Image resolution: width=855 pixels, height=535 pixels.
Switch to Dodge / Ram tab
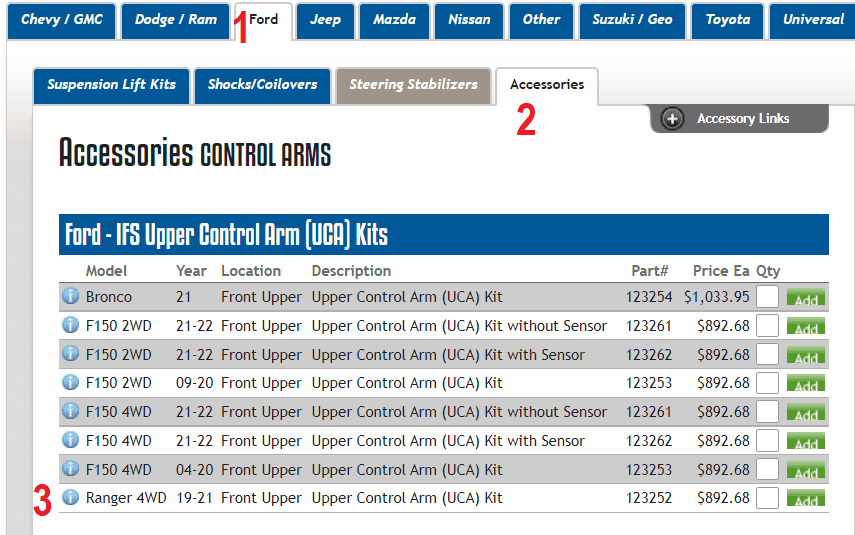tap(176, 20)
